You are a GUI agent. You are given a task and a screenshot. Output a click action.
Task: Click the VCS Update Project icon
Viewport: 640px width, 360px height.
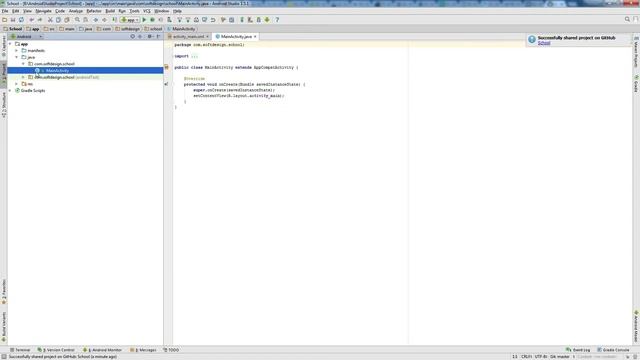pyautogui.click(x=180, y=20)
